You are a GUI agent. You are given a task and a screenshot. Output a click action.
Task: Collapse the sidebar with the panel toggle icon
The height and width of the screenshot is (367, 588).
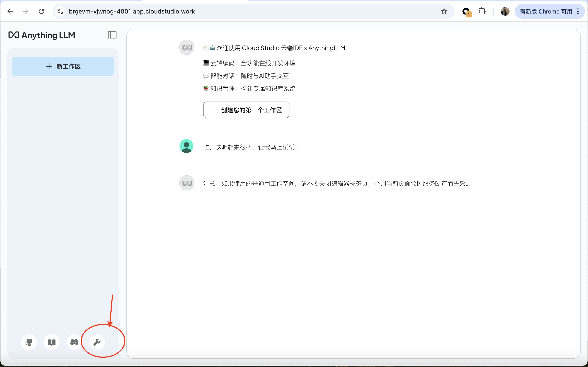112,35
